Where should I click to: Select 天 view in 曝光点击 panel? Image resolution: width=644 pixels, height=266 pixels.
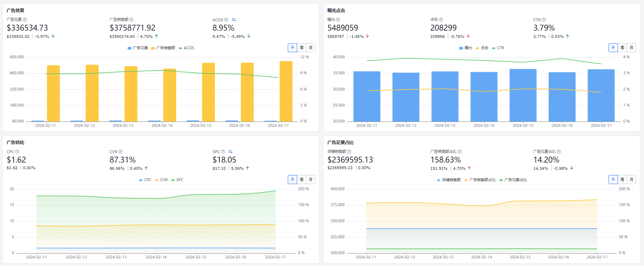(613, 48)
